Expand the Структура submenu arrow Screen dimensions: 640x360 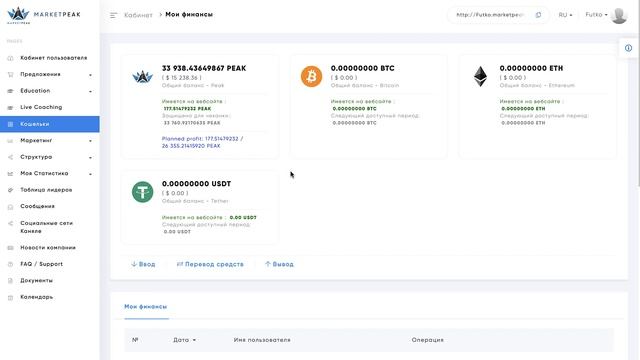coord(91,158)
